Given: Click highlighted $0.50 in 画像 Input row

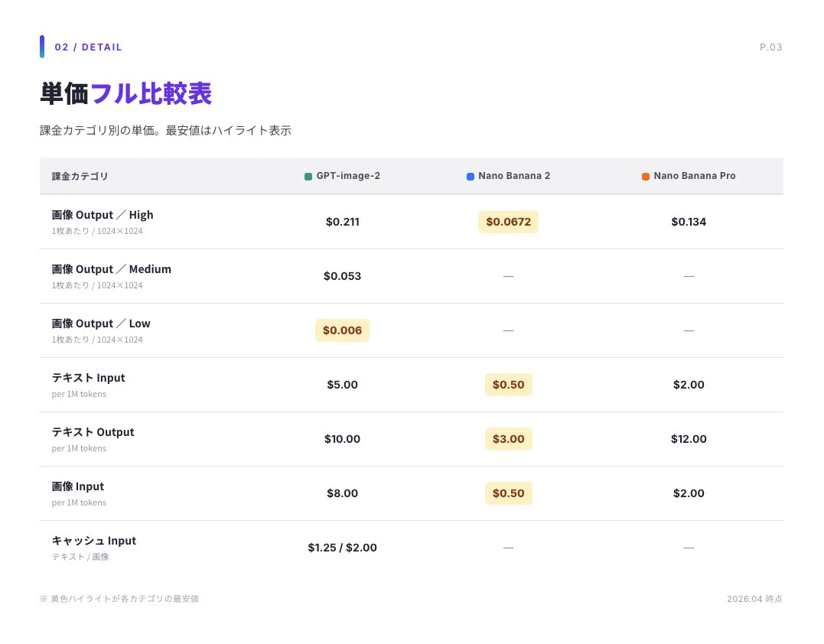Looking at the screenshot, I should tap(508, 493).
